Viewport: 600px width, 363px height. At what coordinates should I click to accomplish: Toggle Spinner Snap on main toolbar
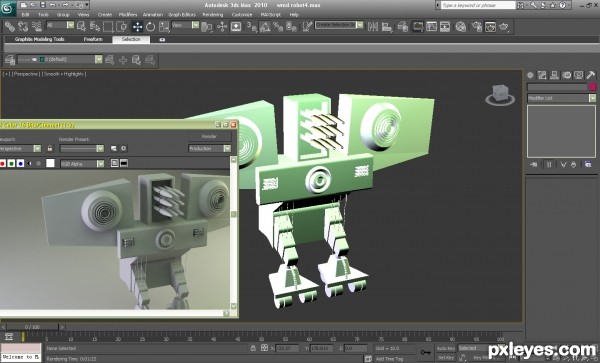click(291, 26)
